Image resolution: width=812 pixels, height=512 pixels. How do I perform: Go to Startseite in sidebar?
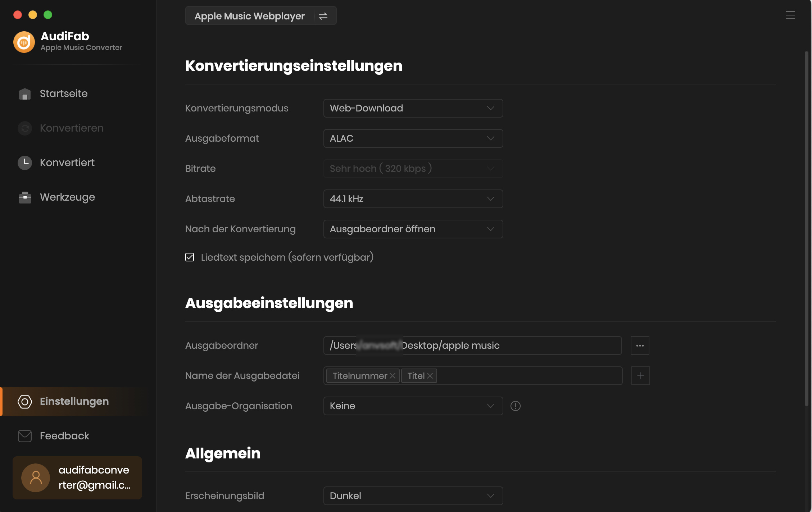coord(64,93)
